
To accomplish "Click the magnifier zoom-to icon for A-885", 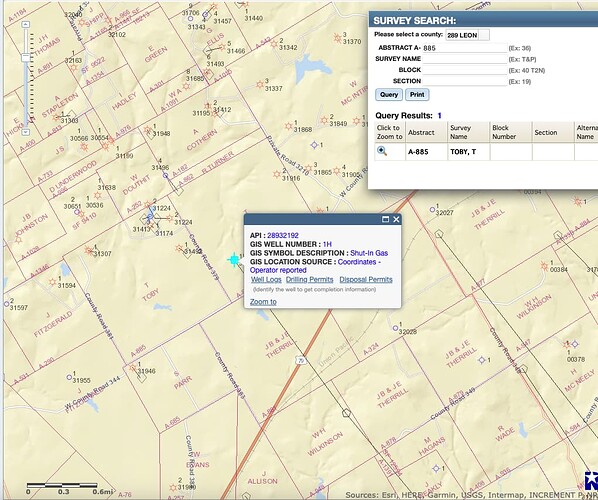I will pos(382,151).
